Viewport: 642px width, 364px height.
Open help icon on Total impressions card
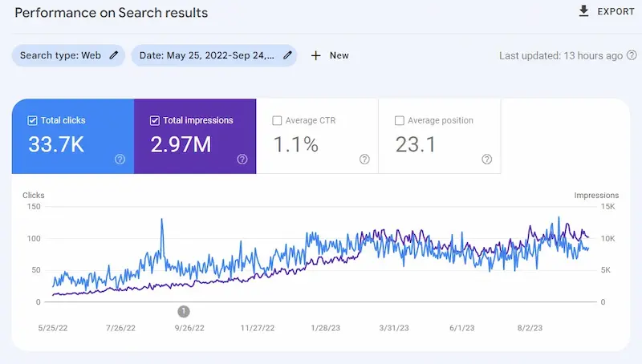[242, 160]
